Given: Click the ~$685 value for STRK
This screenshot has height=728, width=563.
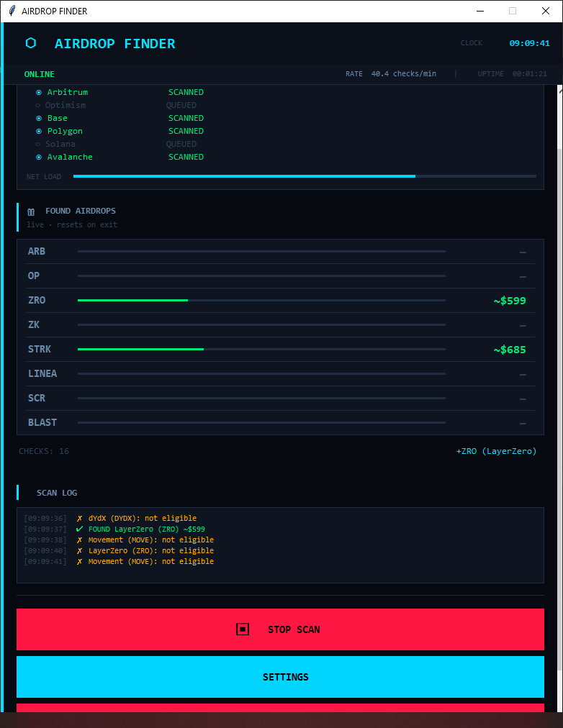Looking at the screenshot, I should coord(510,350).
